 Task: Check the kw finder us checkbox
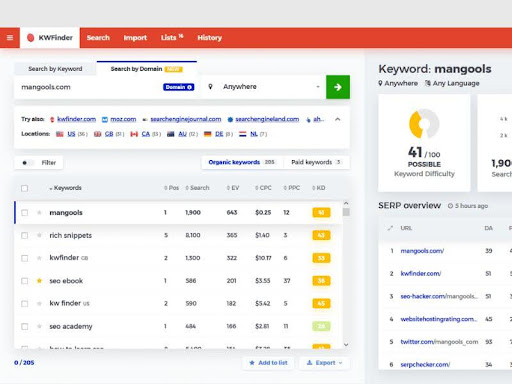[x=24, y=303]
